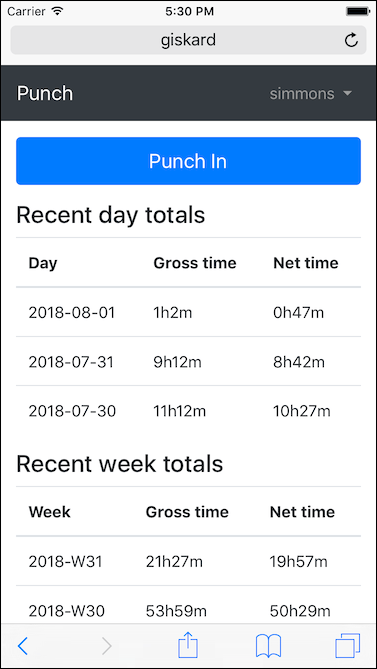The width and height of the screenshot is (377, 669).
Task: Open Safari bookmarks book icon
Action: click(x=268, y=646)
